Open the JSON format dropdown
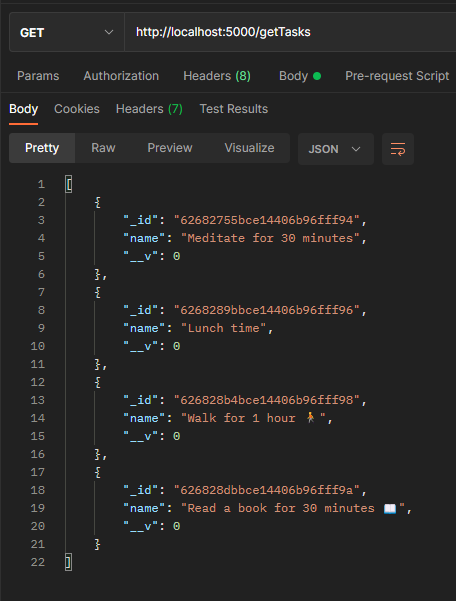Screen dimensions: 456x601 pos(335,149)
